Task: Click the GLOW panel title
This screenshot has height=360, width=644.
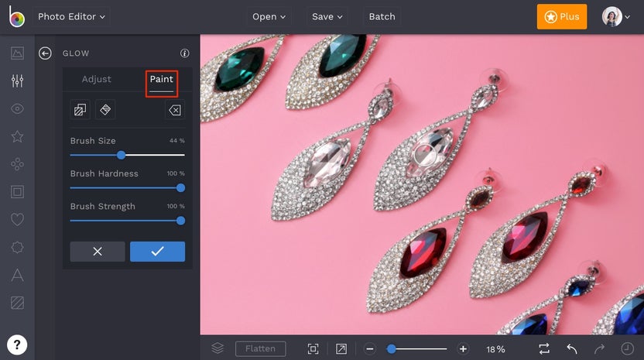Action: pyautogui.click(x=76, y=53)
